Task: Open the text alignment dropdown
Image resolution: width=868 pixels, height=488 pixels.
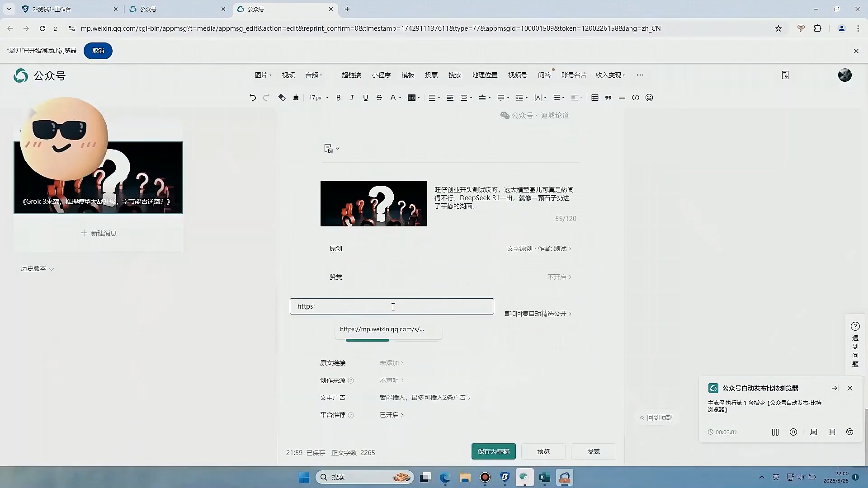Action: click(434, 98)
